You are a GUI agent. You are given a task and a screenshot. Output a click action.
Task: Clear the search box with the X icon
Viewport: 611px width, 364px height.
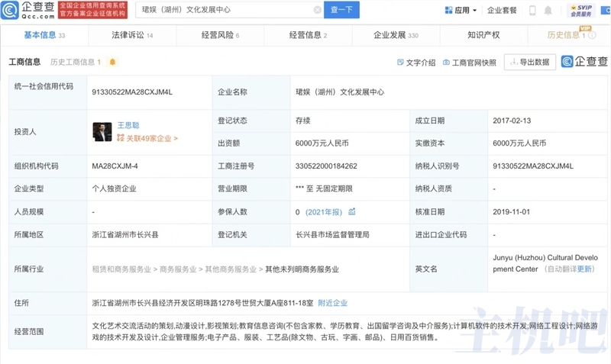(318, 10)
